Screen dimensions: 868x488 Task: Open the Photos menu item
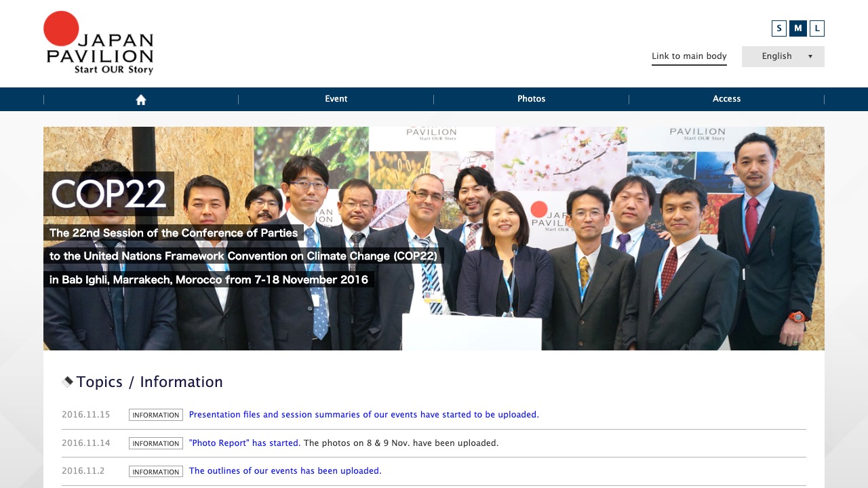pyautogui.click(x=531, y=99)
